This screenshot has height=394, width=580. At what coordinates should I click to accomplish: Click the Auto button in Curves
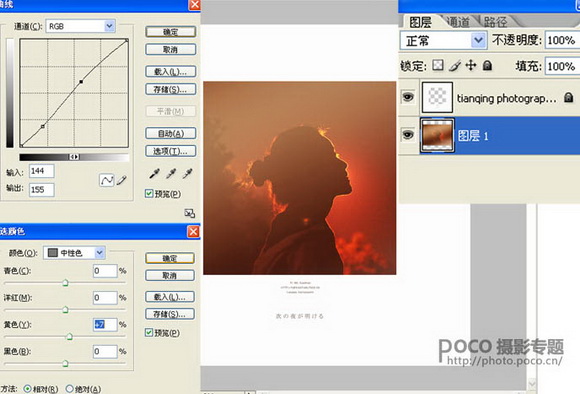tap(171, 133)
